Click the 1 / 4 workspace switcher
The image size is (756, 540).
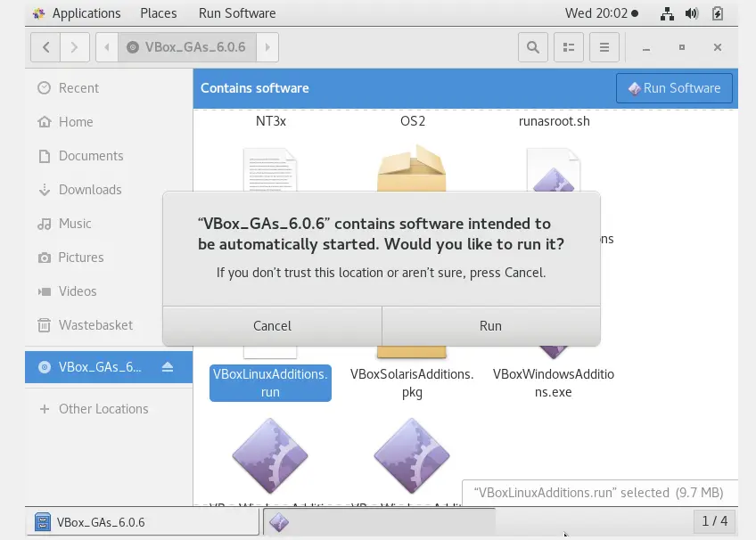pyautogui.click(x=714, y=521)
